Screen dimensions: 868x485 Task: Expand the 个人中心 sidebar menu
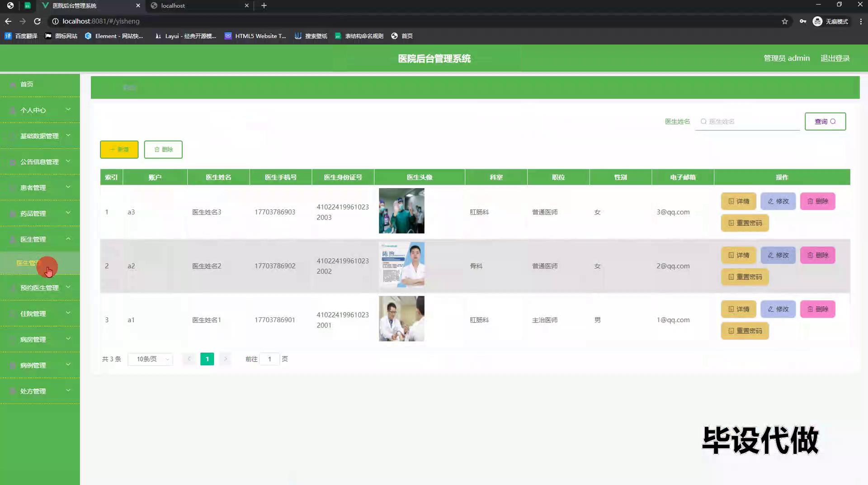pyautogui.click(x=40, y=110)
